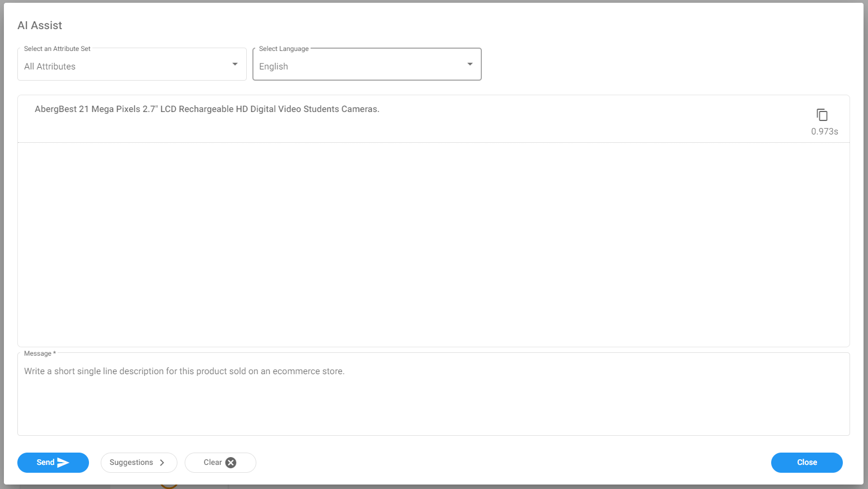This screenshot has height=489, width=868.
Task: Expand the Attribute Set dropdown arrow
Action: click(235, 64)
